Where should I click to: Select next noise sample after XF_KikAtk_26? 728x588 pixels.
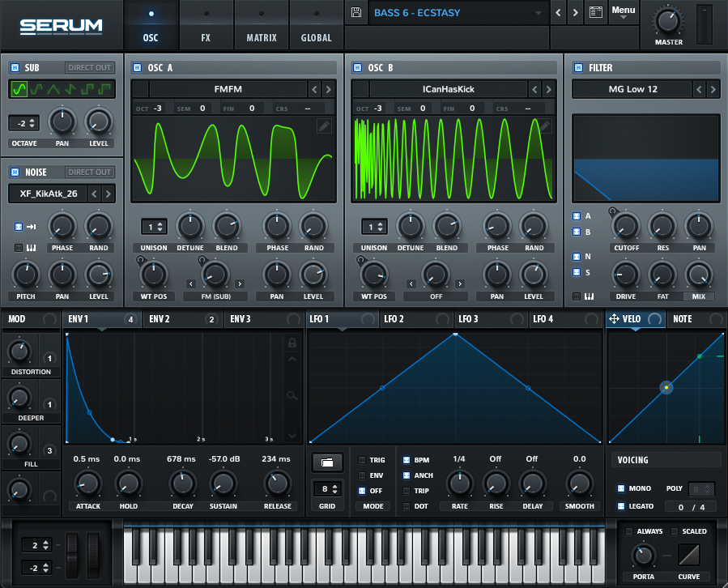tap(109, 194)
